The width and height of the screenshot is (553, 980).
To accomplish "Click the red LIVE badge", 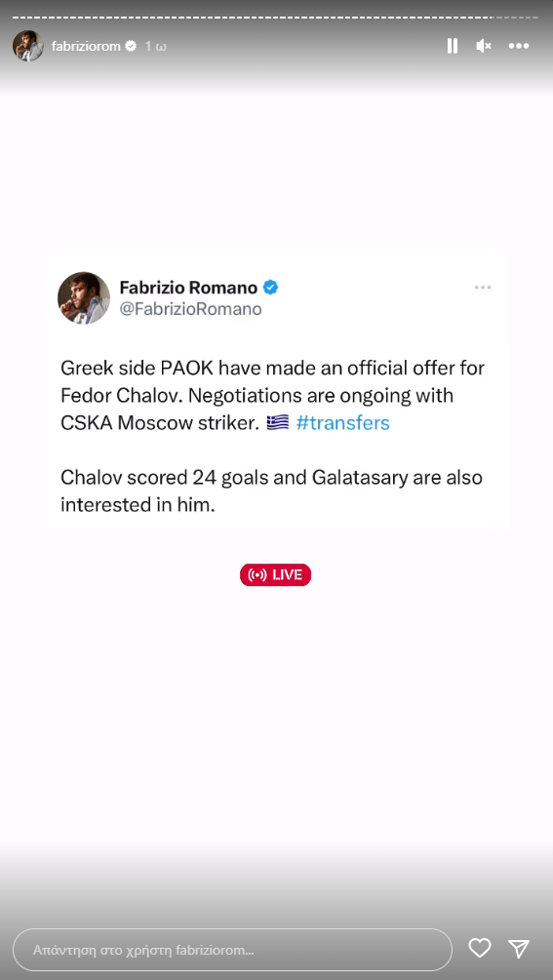I will pos(276,575).
